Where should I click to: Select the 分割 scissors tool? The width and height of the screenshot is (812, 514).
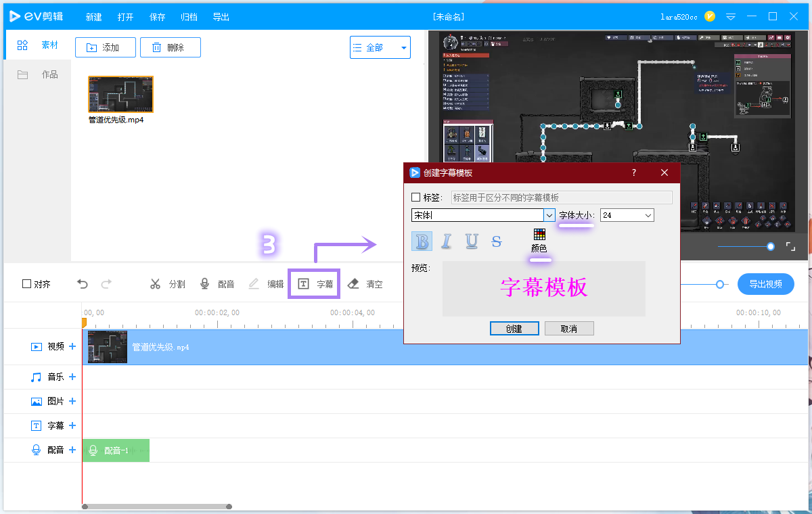pyautogui.click(x=167, y=284)
